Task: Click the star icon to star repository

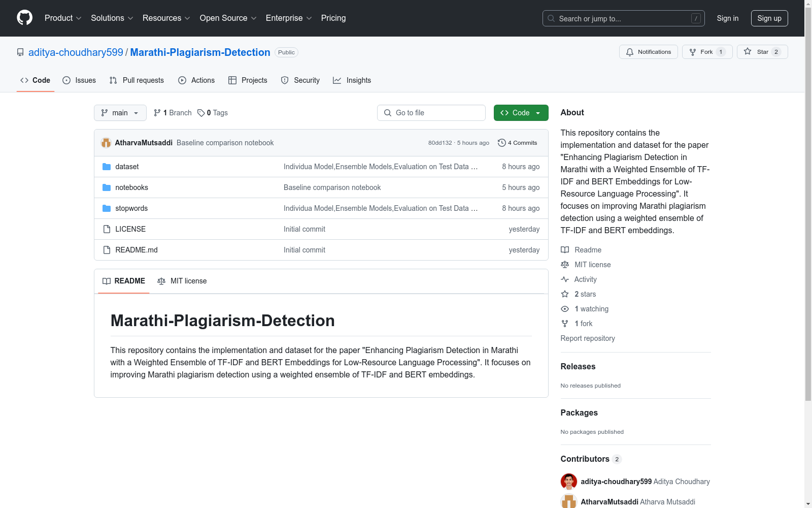Action: (x=748, y=51)
